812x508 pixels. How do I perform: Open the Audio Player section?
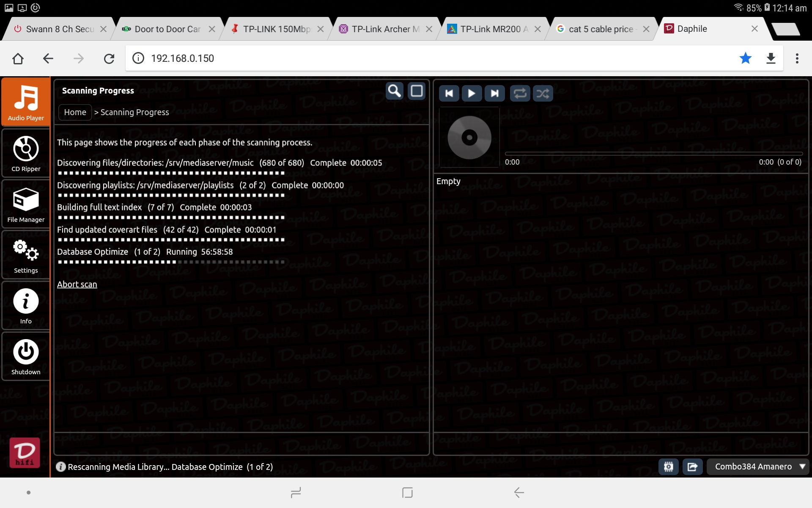click(26, 102)
